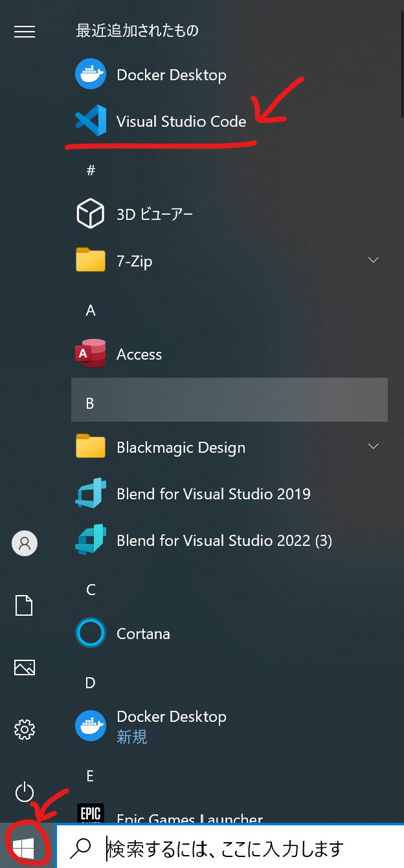Launch Cortana from the app list

click(143, 634)
